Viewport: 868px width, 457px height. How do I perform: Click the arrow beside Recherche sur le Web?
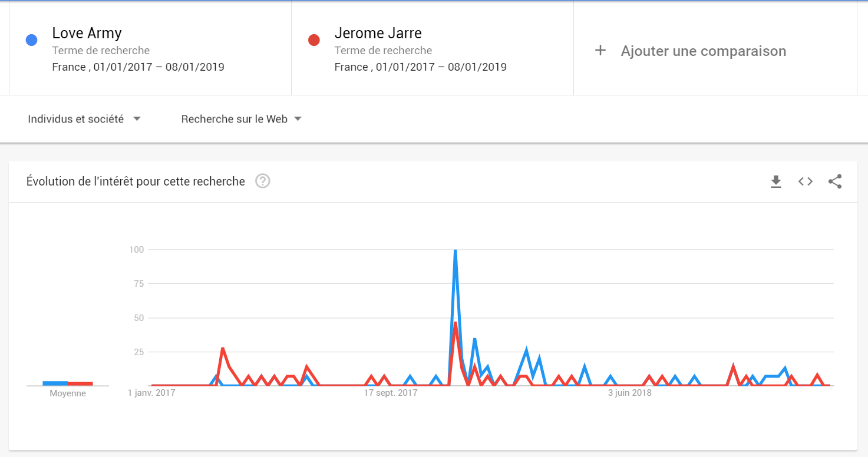pos(298,119)
